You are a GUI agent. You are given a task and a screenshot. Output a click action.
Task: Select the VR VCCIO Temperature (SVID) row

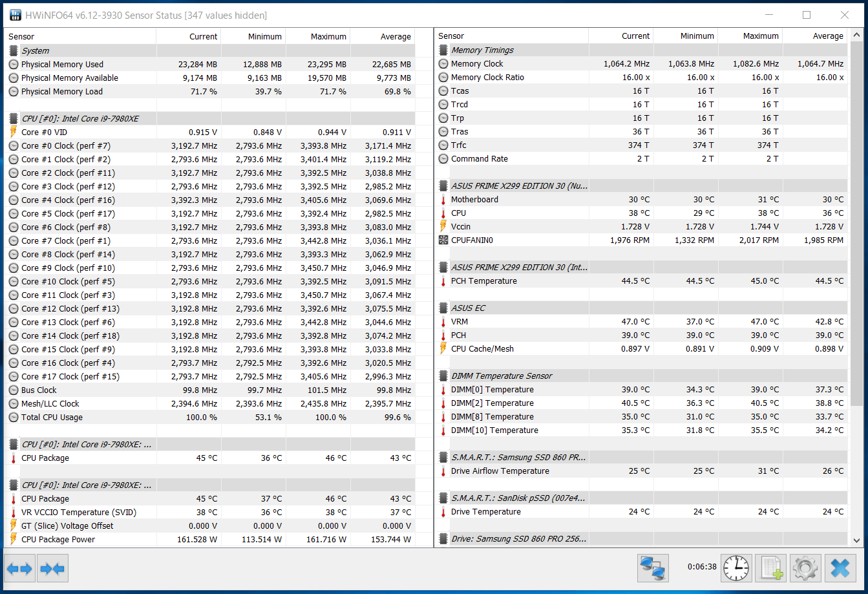point(210,512)
